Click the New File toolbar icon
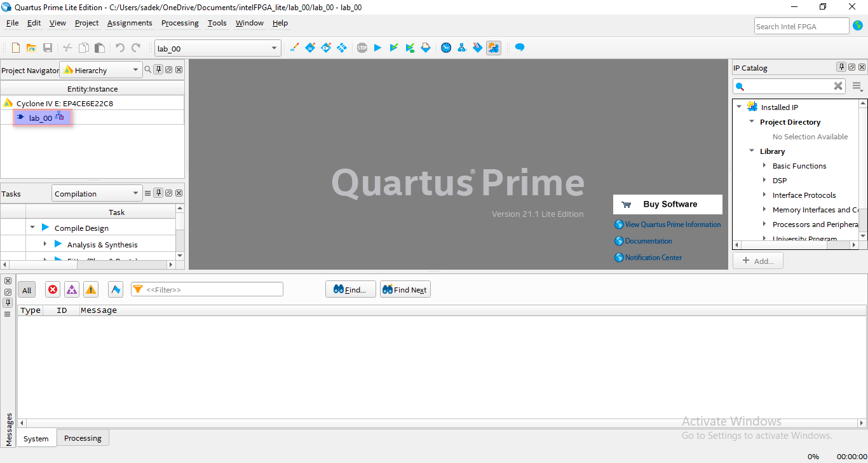 (x=16, y=48)
